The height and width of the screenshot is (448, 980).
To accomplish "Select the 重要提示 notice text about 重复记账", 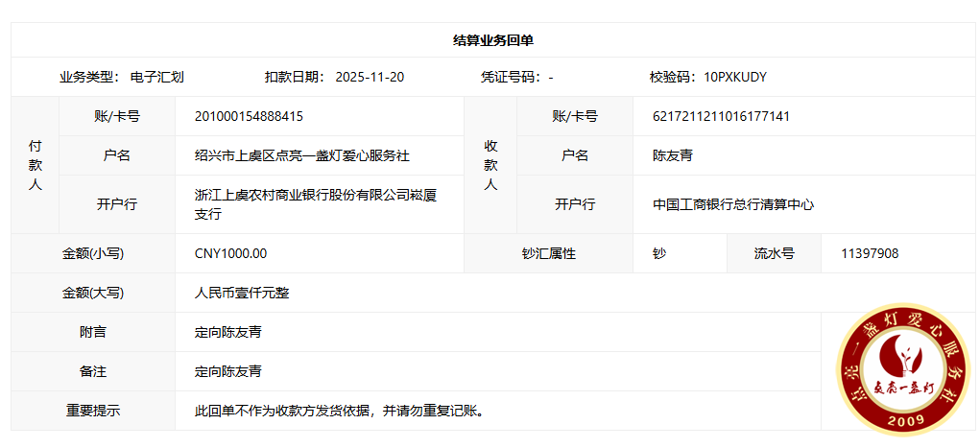I will [338, 411].
